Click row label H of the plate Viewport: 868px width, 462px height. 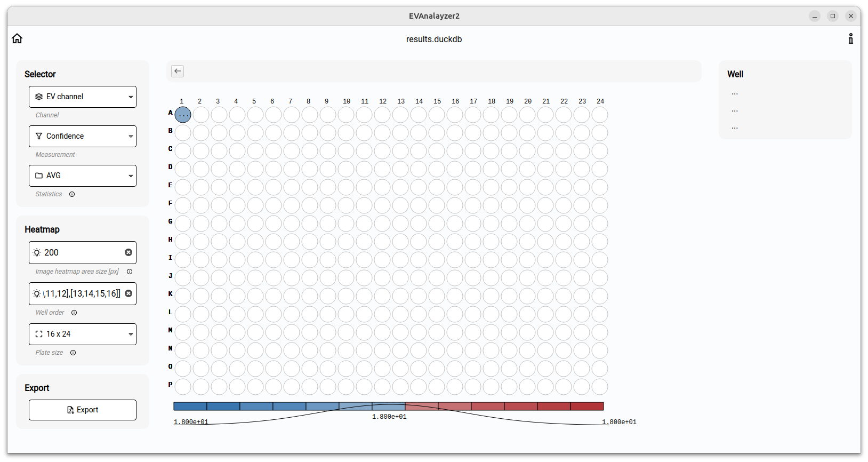171,240
